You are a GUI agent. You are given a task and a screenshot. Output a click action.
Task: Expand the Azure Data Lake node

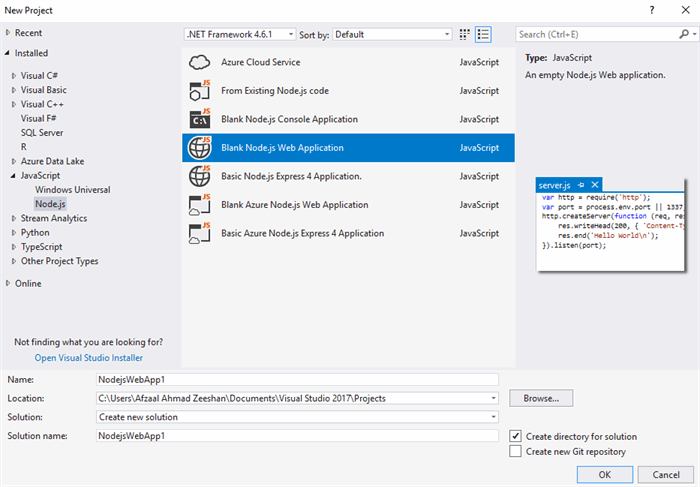click(14, 162)
